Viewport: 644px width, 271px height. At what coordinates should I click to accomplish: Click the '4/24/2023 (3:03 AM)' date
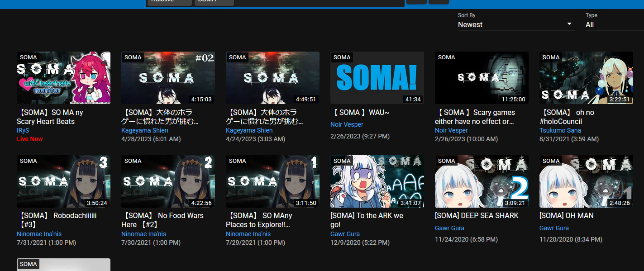click(256, 139)
